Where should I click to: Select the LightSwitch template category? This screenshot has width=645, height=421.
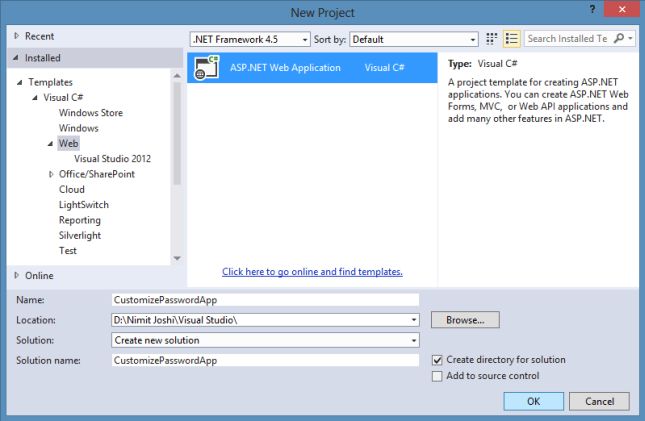pyautogui.click(x=84, y=205)
